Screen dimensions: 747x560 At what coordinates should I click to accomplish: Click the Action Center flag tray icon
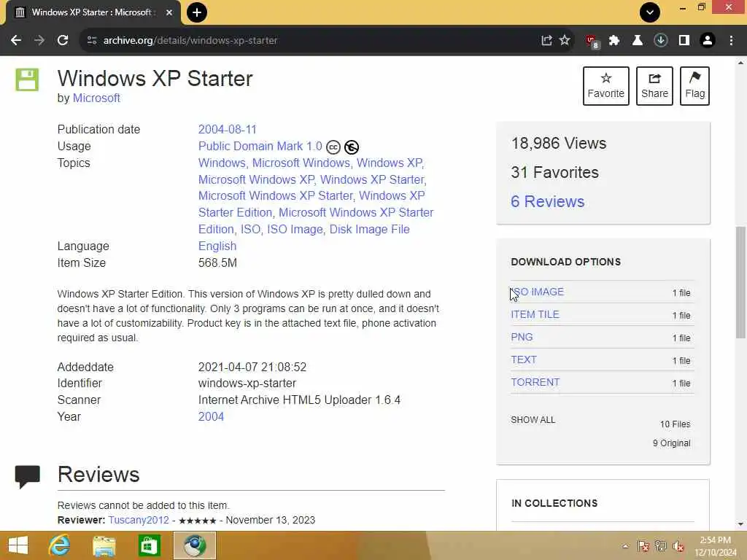click(x=643, y=546)
